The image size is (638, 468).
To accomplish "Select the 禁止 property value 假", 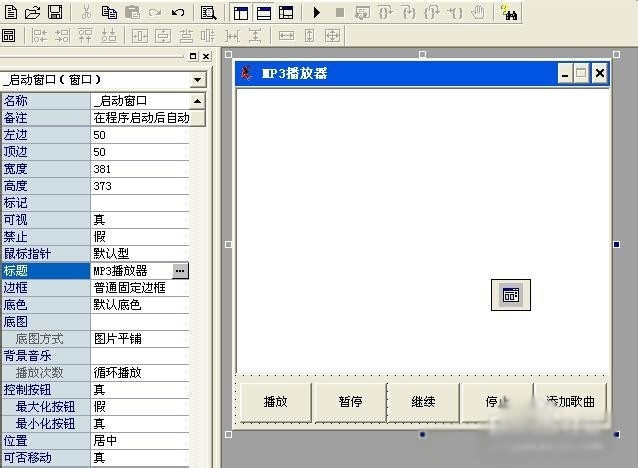I will click(140, 236).
